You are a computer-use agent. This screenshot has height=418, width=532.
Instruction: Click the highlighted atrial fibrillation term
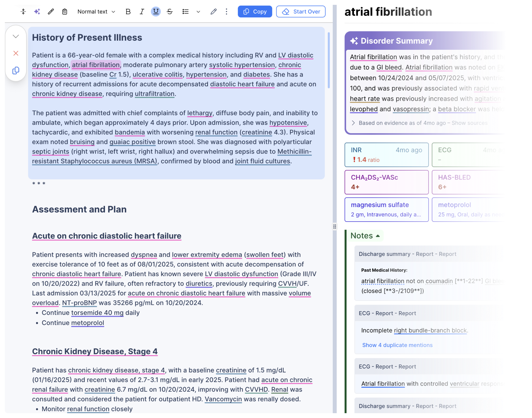tap(96, 65)
